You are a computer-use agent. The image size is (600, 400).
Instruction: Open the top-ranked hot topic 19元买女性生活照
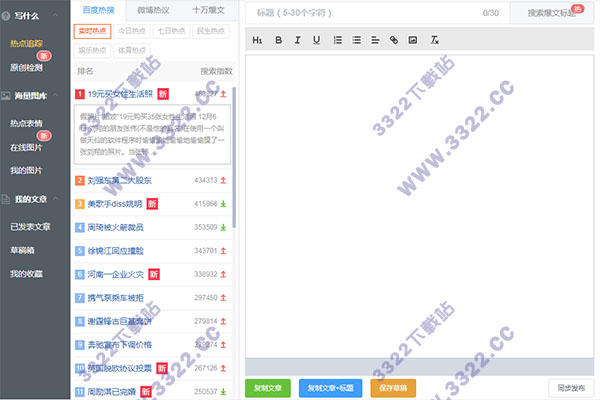click(120, 94)
